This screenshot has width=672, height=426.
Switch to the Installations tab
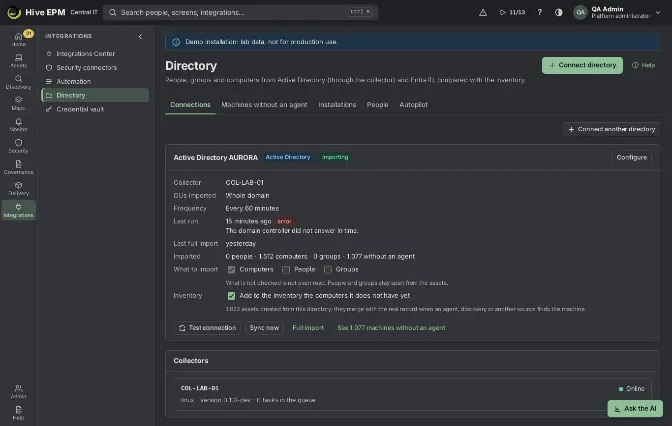(337, 105)
